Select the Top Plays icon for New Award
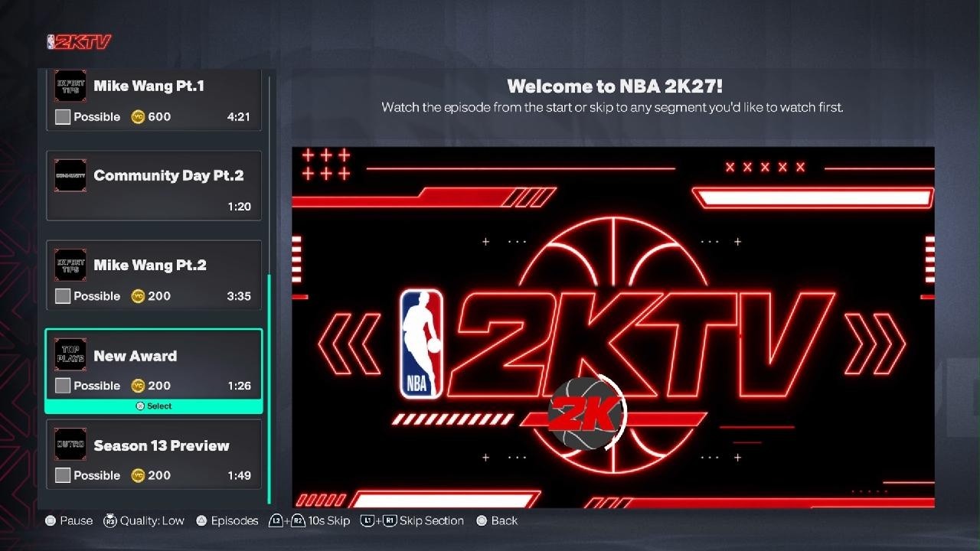The image size is (980, 551). [70, 354]
